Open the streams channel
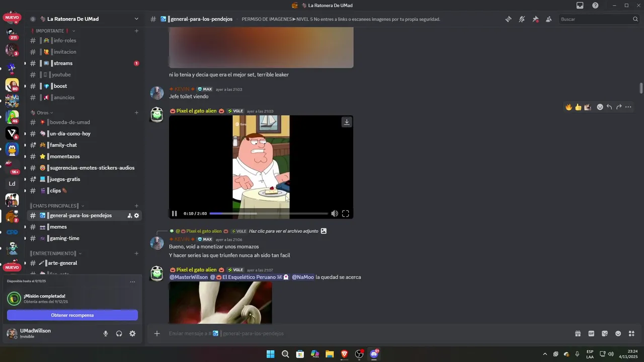Image resolution: width=644 pixels, height=362 pixels. point(84,63)
